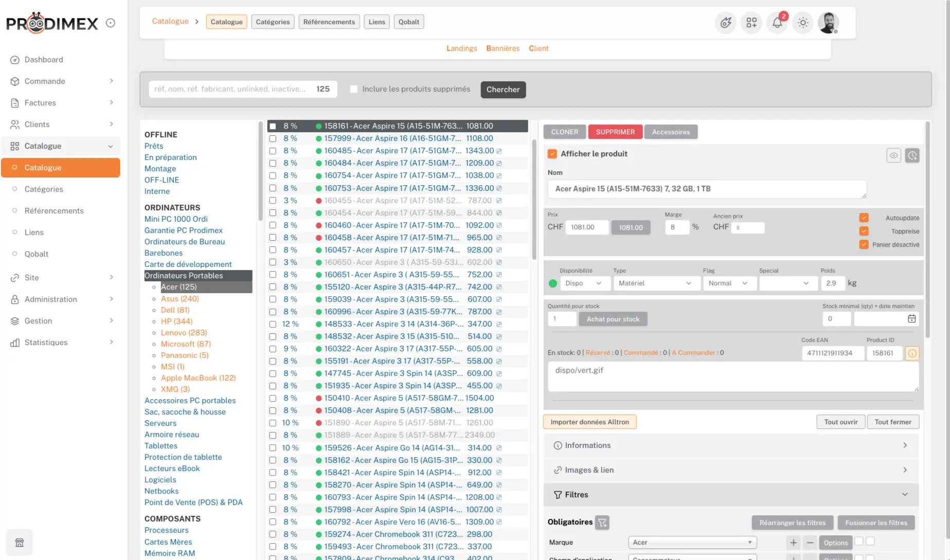The width and height of the screenshot is (950, 560).
Task: Open the Landings sub-tab
Action: (461, 48)
